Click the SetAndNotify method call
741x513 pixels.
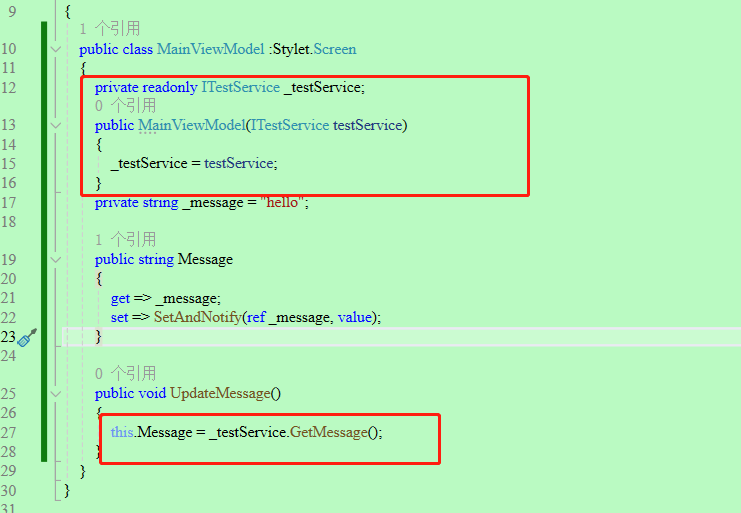198,317
